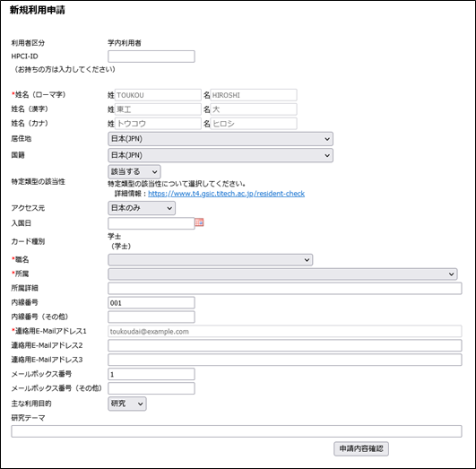Select the 内線番号 field containing 001

pos(151,303)
